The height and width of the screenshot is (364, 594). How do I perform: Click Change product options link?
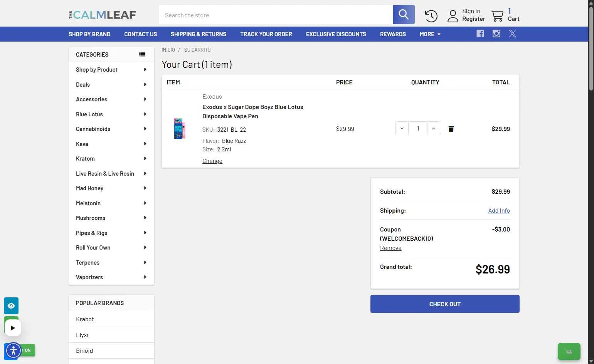click(212, 161)
